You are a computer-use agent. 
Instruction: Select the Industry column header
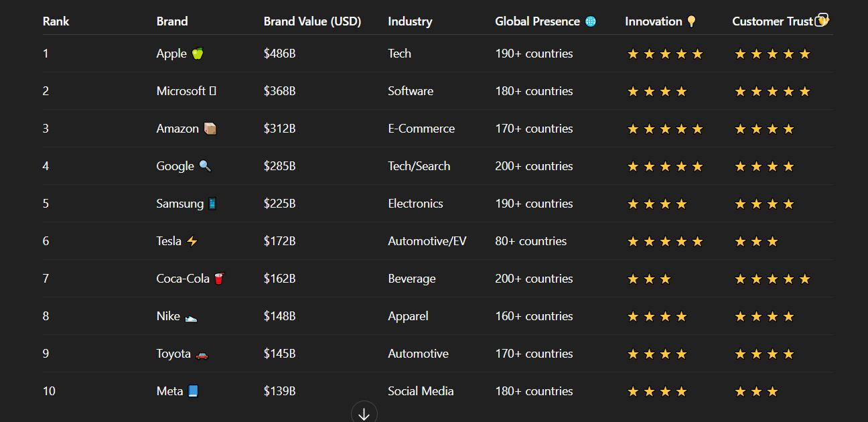410,21
